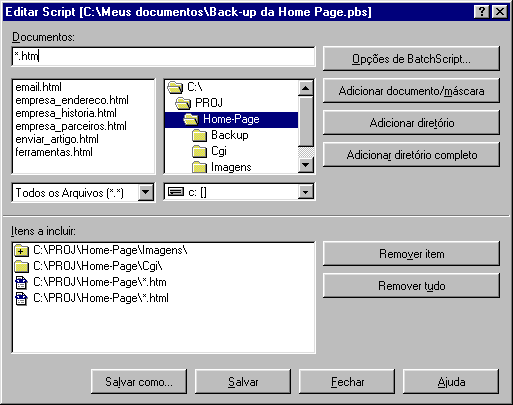Click Adicionar documento/máscara button

pyautogui.click(x=411, y=91)
